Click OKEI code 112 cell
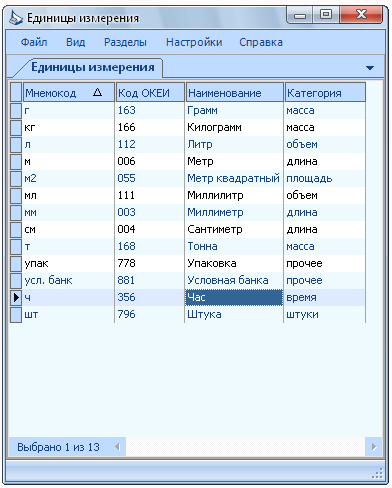The width and height of the screenshot is (392, 488). click(149, 144)
